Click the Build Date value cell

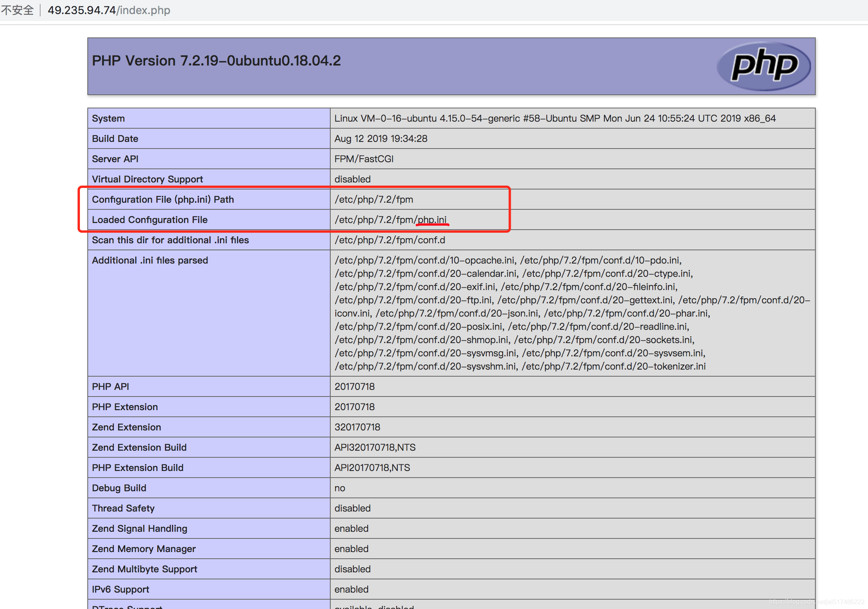[x=381, y=139]
